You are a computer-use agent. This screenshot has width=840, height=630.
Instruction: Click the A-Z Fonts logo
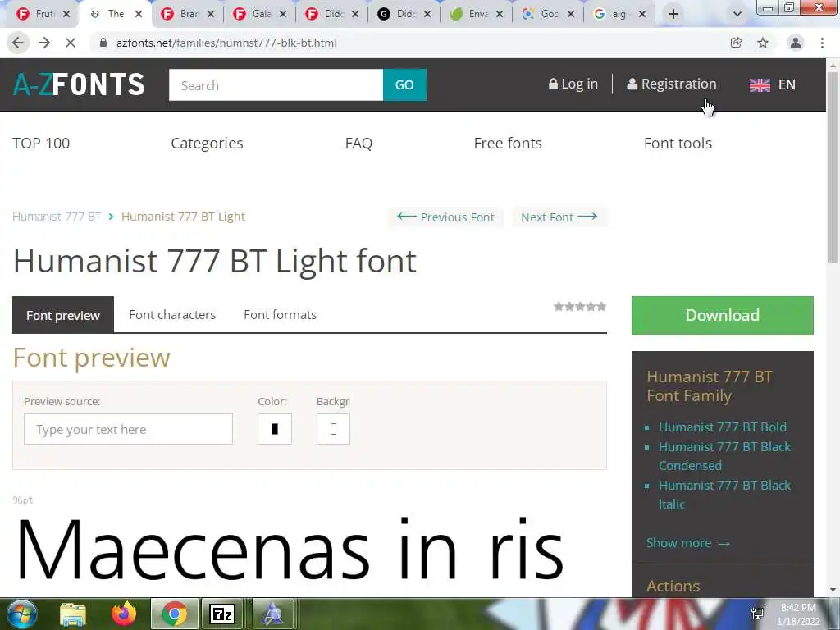[79, 84]
